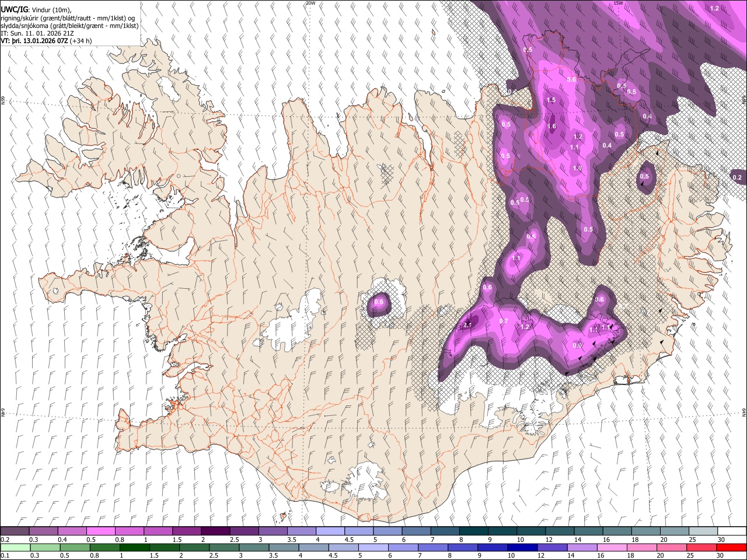Click the rain legend swatch starting at 0.5
The height and width of the screenshot is (560, 747).
click(75, 547)
